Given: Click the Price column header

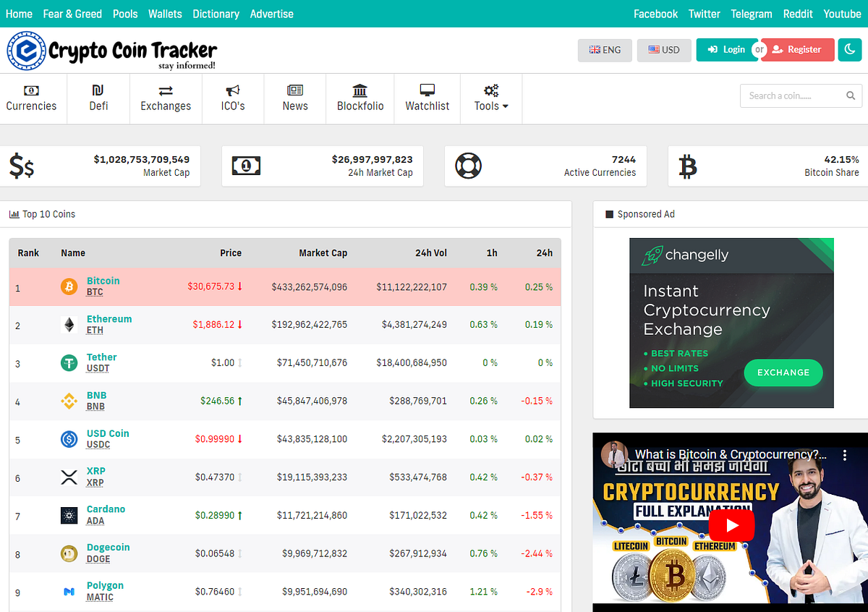Looking at the screenshot, I should [x=231, y=253].
